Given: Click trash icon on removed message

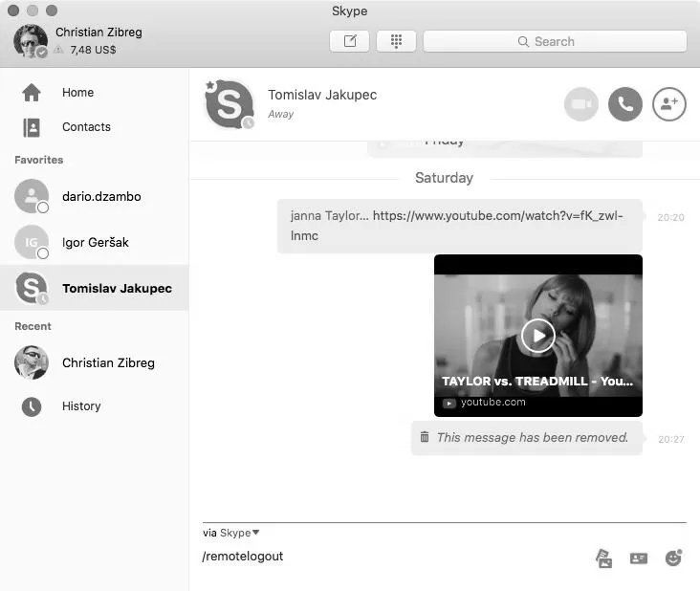Looking at the screenshot, I should (425, 436).
